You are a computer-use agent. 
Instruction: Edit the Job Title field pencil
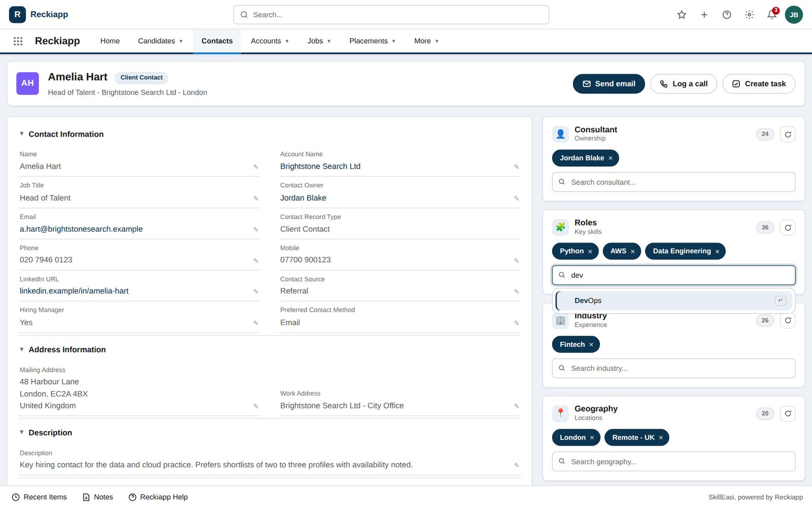(x=256, y=198)
